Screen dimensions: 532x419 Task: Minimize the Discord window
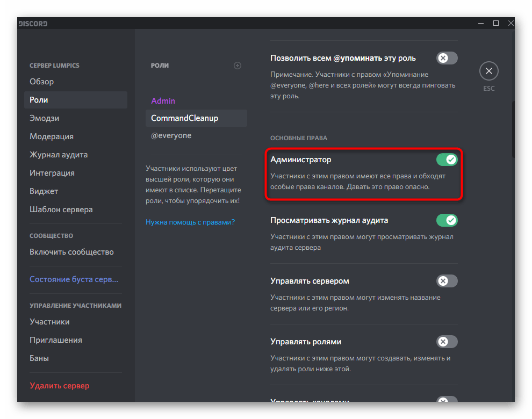pos(481,24)
